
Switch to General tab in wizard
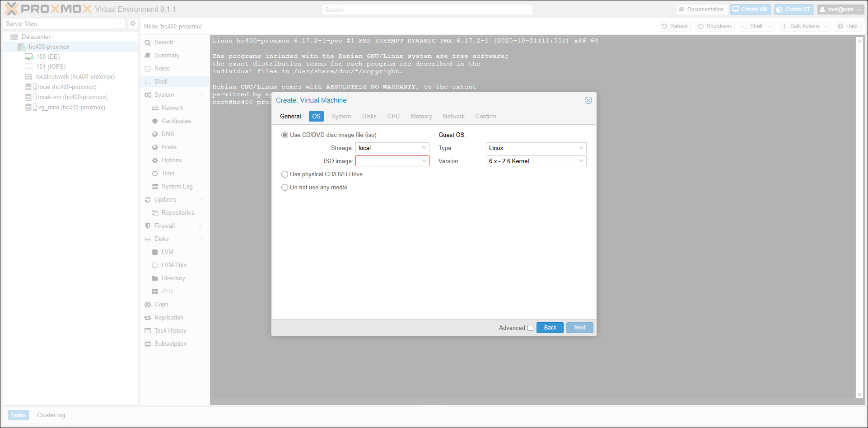click(290, 117)
